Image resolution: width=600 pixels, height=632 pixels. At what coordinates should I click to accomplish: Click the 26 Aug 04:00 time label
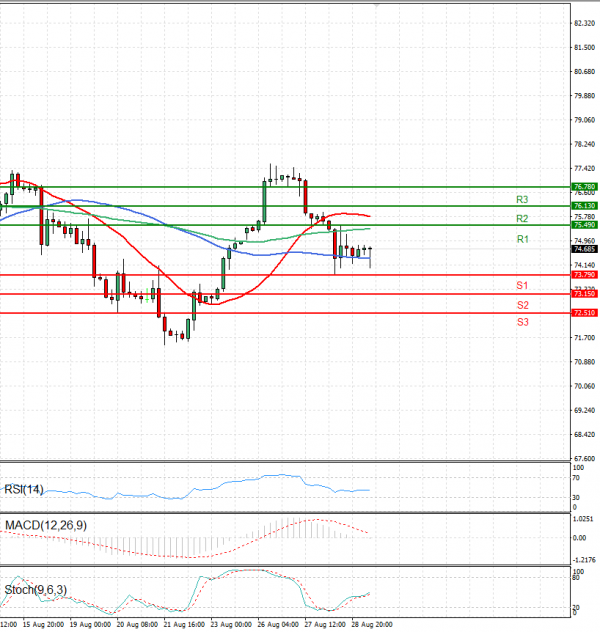[278, 625]
